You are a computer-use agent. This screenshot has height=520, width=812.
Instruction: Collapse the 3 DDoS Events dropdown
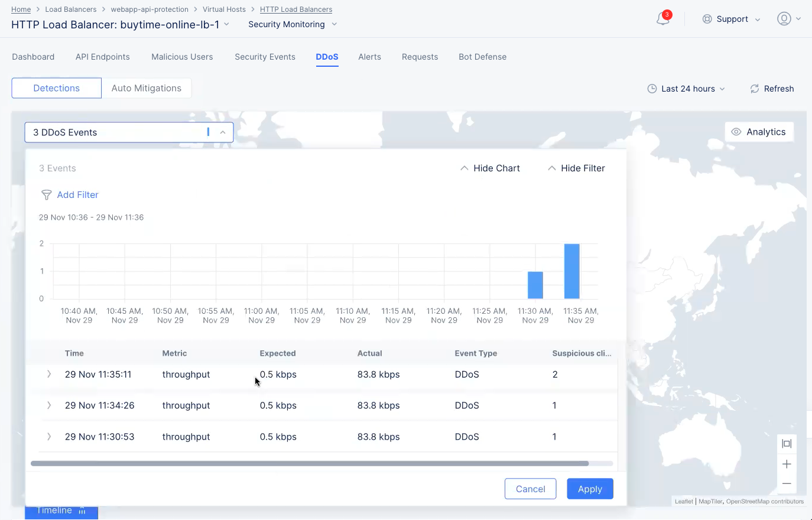pyautogui.click(x=223, y=132)
